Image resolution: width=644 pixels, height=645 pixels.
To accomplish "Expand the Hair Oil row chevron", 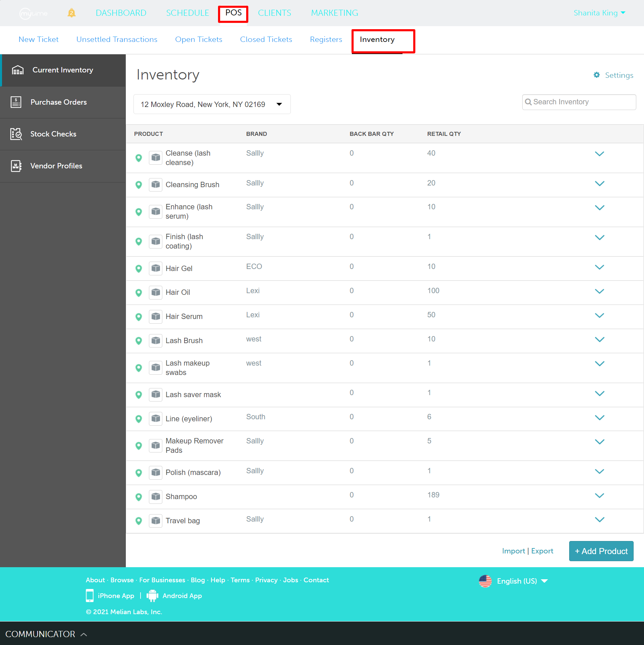I will (599, 291).
